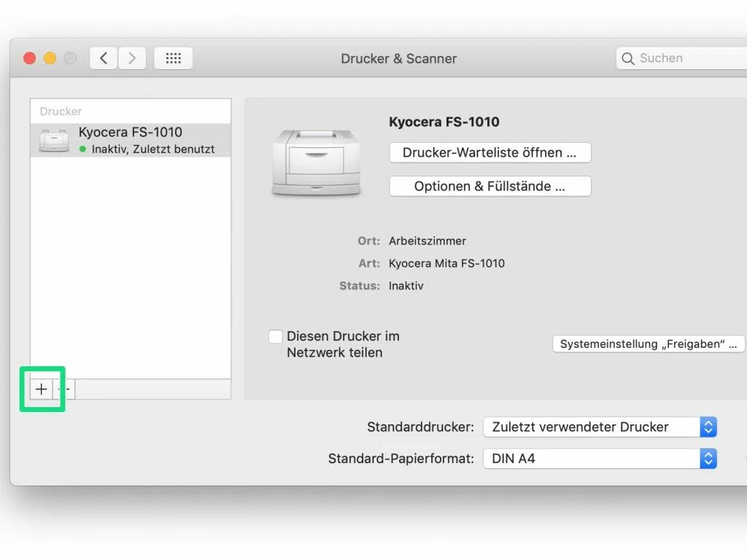747x560 pixels.
Task: Click 'Inaktiv, Zuletzt benutzt' status text
Action: pos(153,149)
